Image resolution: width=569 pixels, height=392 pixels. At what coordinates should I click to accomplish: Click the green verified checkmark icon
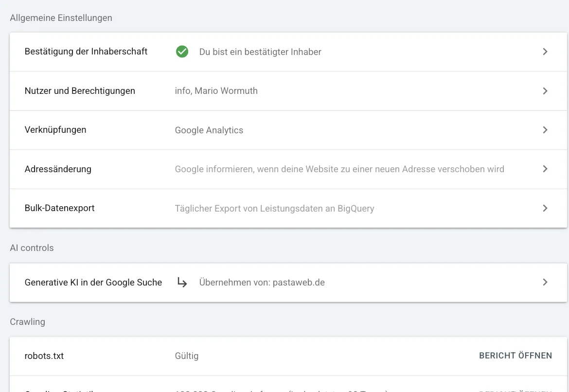click(x=182, y=52)
